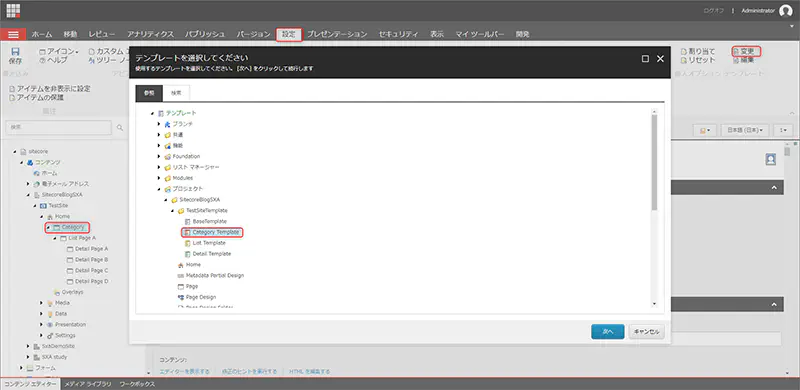The image size is (800, 390).
Task: Click the profile card icon in editor
Action: (x=770, y=160)
